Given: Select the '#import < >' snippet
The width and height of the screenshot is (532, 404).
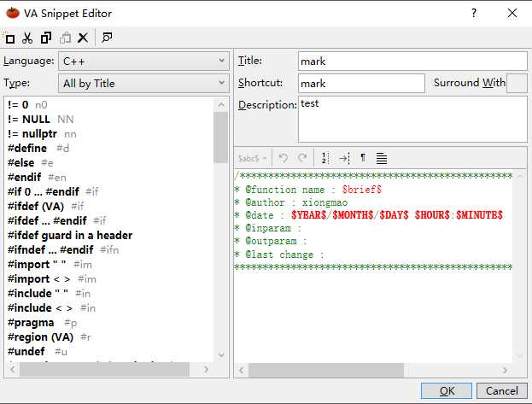Looking at the screenshot, I should click(52, 279).
